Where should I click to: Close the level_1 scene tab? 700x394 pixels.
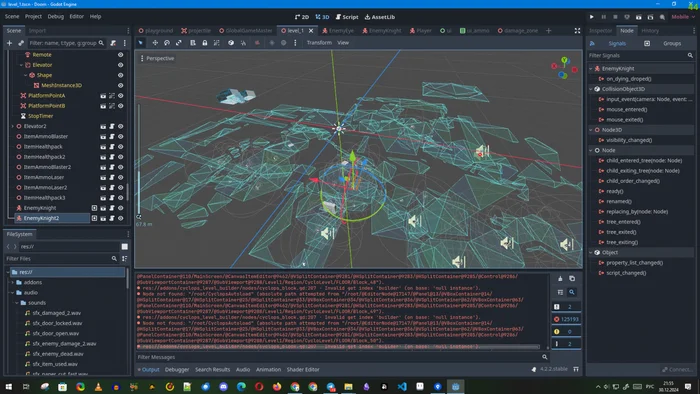[311, 30]
